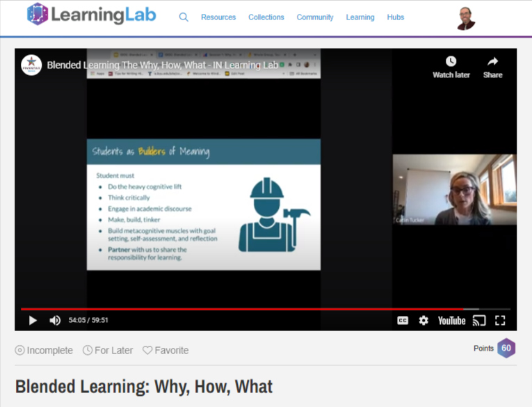Image resolution: width=532 pixels, height=407 pixels.
Task: Open the video title link
Action: pyautogui.click(x=163, y=65)
